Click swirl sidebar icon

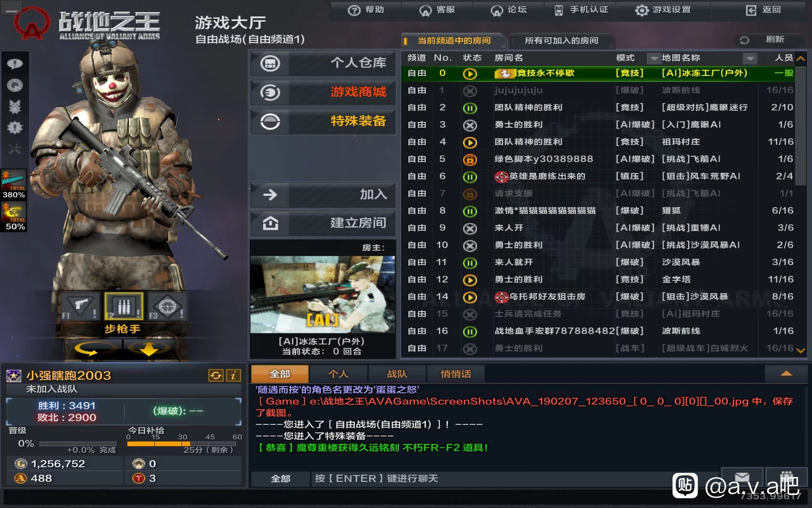(x=15, y=86)
